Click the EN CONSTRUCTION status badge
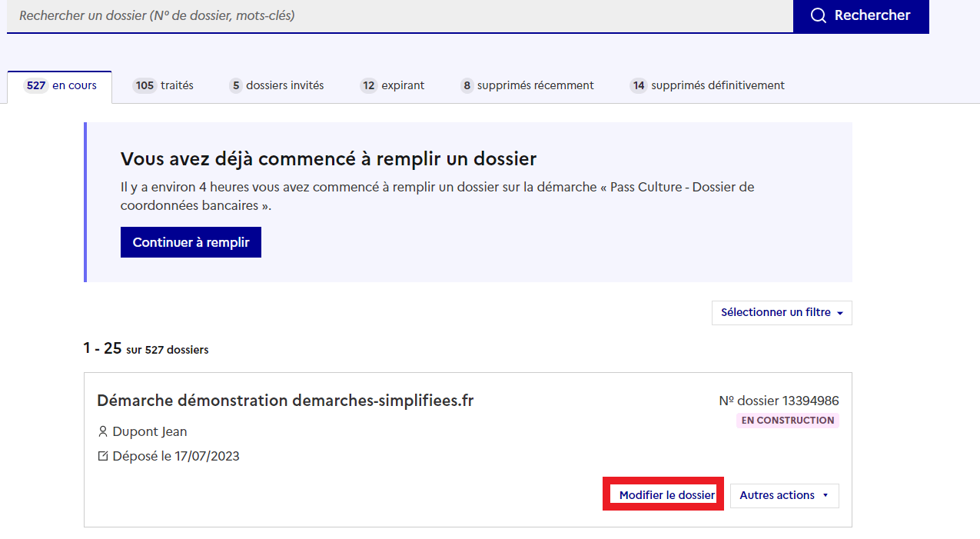 tap(787, 420)
